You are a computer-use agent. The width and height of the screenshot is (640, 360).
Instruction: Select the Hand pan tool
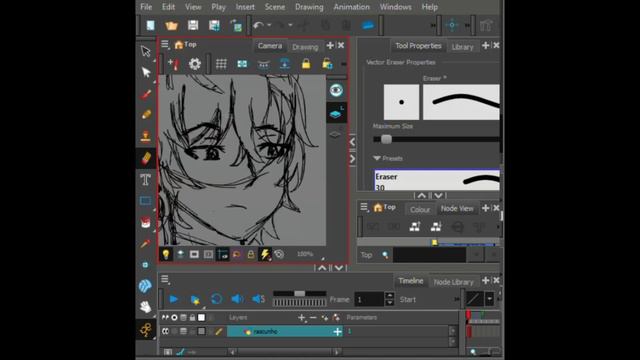[146, 307]
